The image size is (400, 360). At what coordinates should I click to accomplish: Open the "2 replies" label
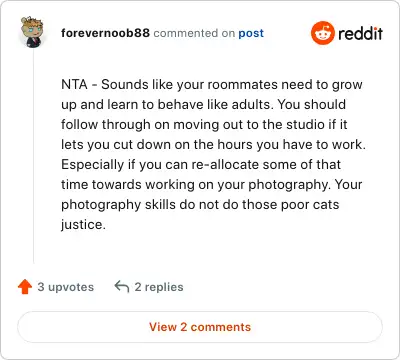159,287
